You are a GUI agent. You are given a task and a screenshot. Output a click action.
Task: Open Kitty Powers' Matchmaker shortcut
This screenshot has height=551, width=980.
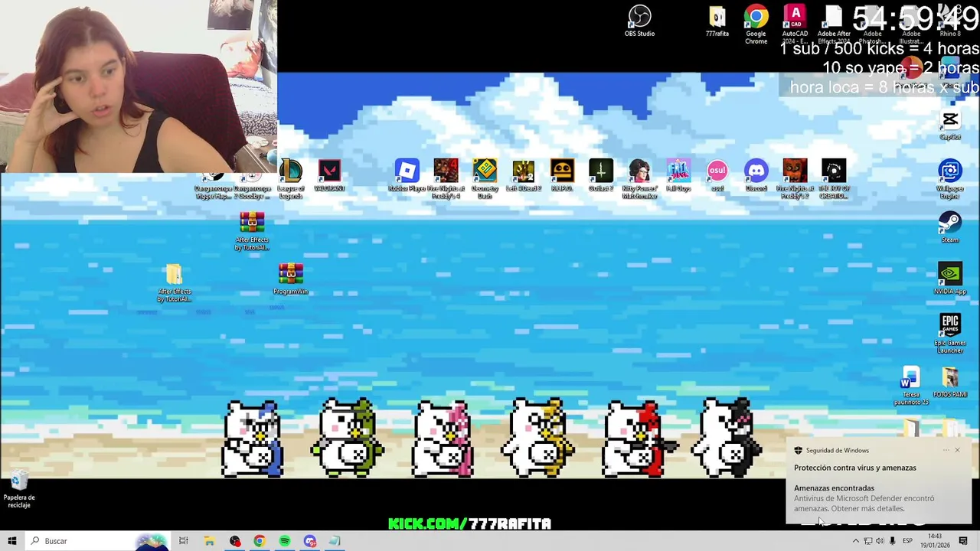pyautogui.click(x=639, y=178)
